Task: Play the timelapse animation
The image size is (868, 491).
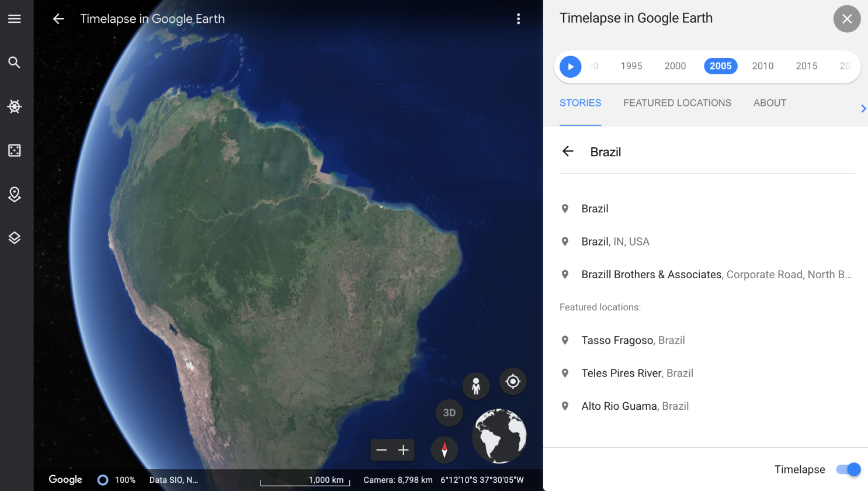Action: (571, 67)
